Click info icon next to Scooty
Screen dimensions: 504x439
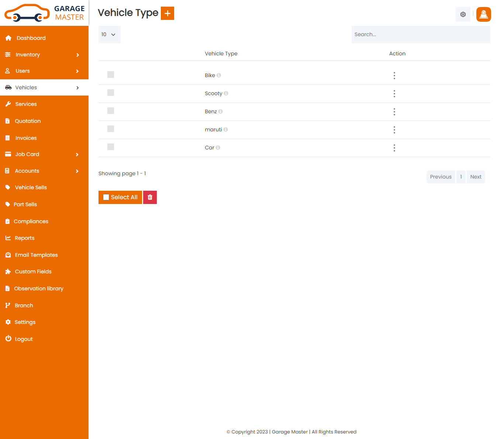coord(226,93)
